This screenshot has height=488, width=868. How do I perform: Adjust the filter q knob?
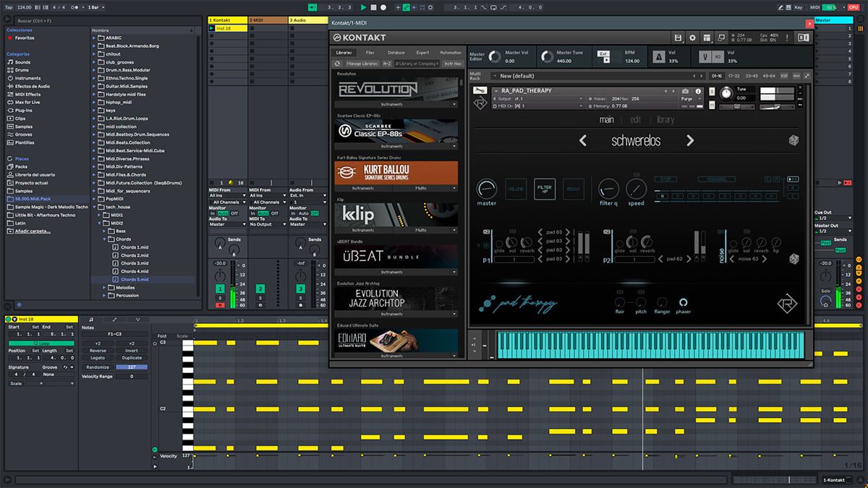609,189
